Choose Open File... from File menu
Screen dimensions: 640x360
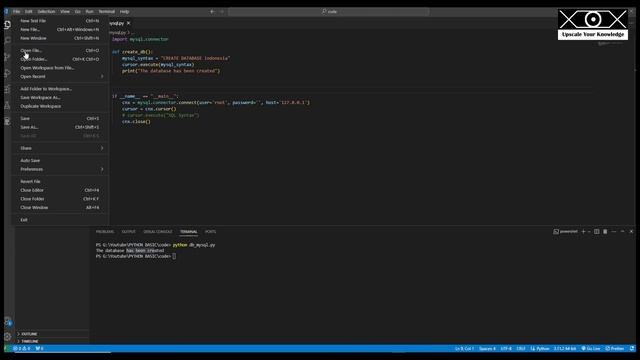pyautogui.click(x=61, y=51)
